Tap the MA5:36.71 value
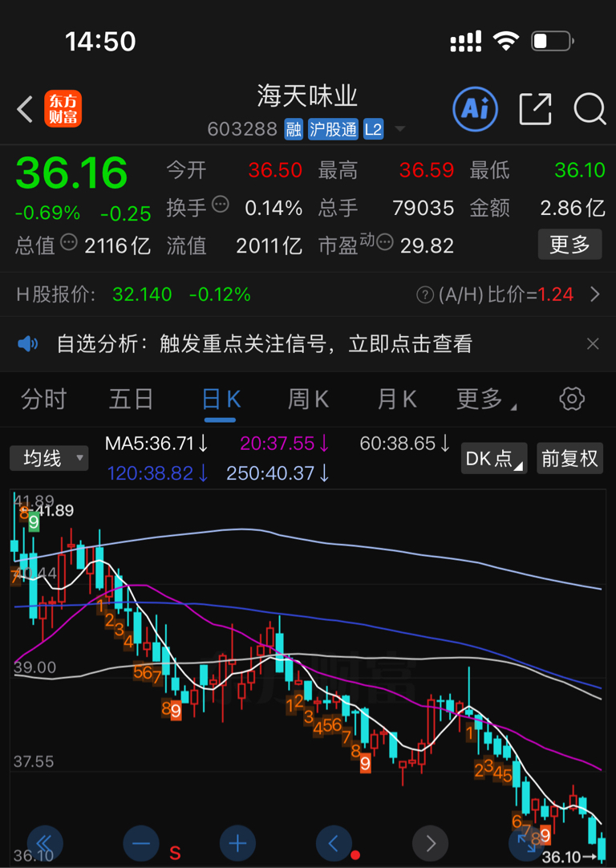Image resolution: width=616 pixels, height=868 pixels. (x=156, y=444)
